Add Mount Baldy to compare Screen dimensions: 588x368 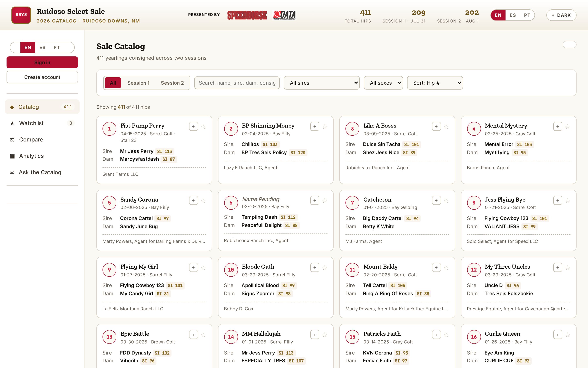pyautogui.click(x=436, y=267)
